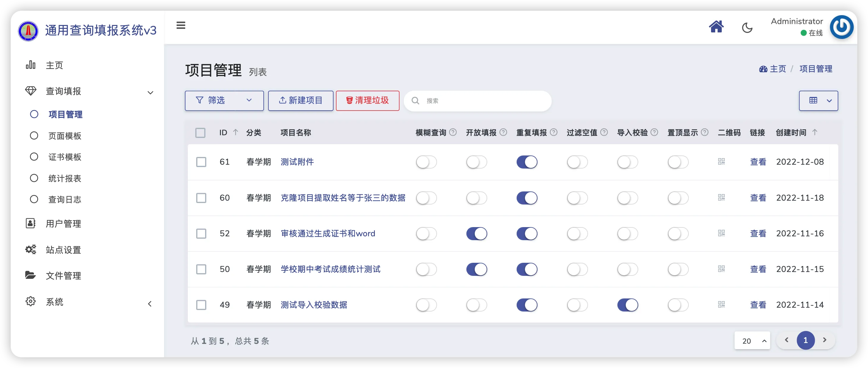The width and height of the screenshot is (868, 368).
Task: Click help icon beside 置顶显示 column
Action: click(705, 132)
